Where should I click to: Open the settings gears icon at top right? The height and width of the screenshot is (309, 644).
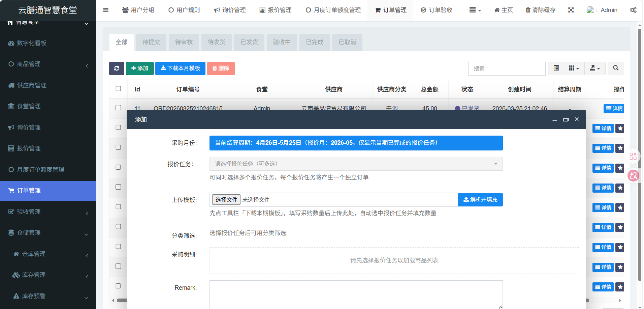pos(633,10)
